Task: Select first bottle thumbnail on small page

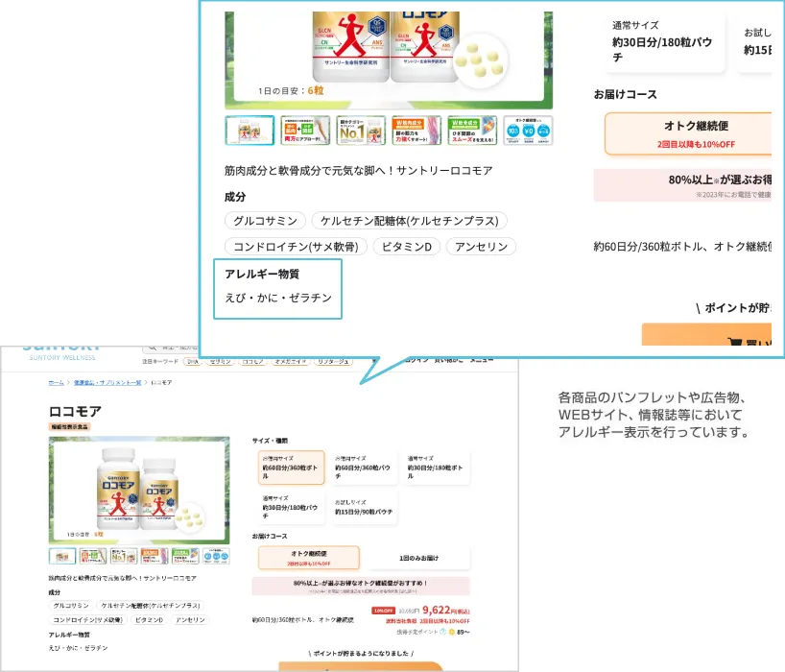Action: (x=62, y=556)
